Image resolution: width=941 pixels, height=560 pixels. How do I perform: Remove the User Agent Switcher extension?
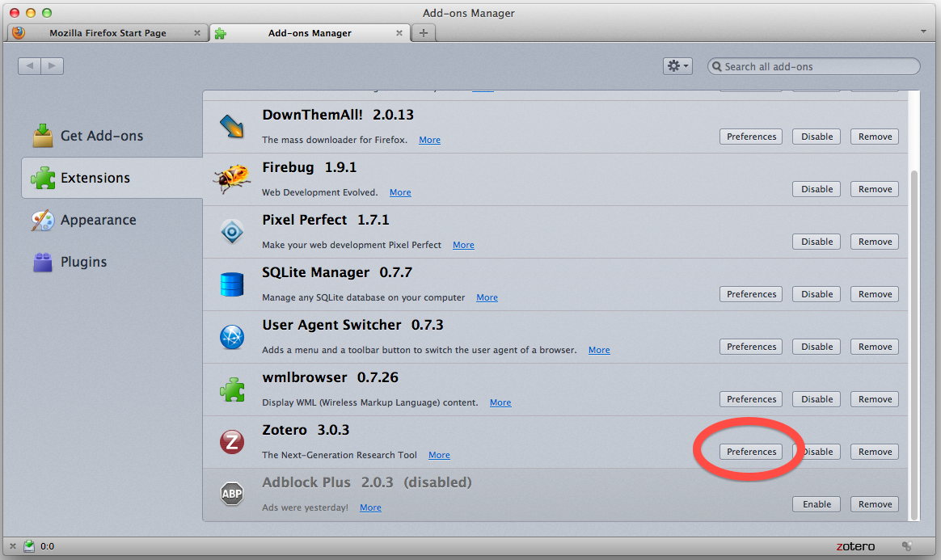[875, 347]
